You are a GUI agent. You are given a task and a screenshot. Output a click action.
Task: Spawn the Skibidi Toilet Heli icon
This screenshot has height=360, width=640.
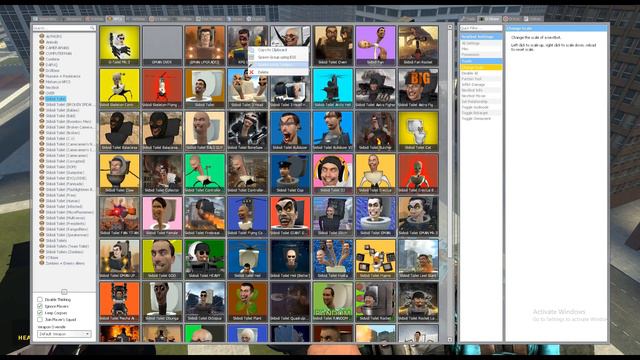pos(247,259)
